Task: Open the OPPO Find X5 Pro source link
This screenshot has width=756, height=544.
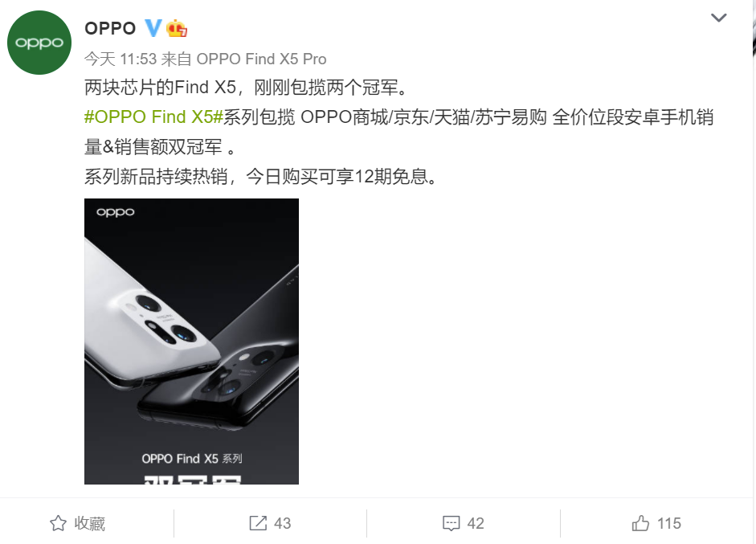Action: pos(261,59)
